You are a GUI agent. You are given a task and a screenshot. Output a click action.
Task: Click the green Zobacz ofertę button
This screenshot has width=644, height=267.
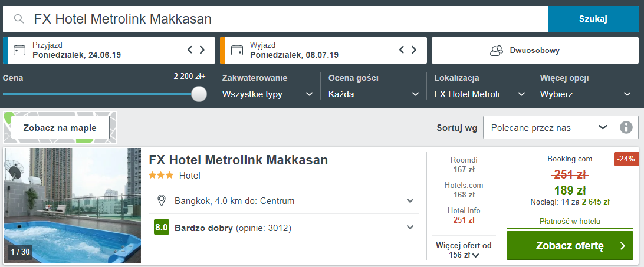click(570, 246)
